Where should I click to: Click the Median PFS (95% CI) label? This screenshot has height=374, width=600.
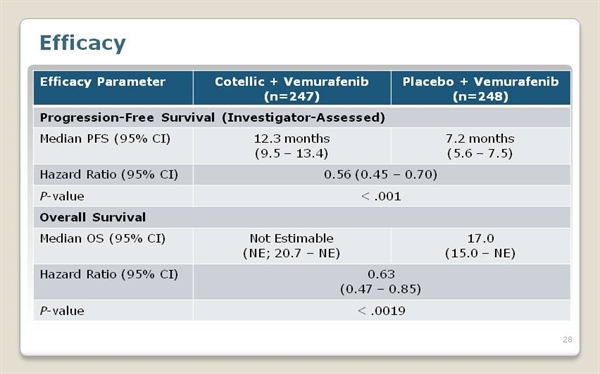point(105,139)
